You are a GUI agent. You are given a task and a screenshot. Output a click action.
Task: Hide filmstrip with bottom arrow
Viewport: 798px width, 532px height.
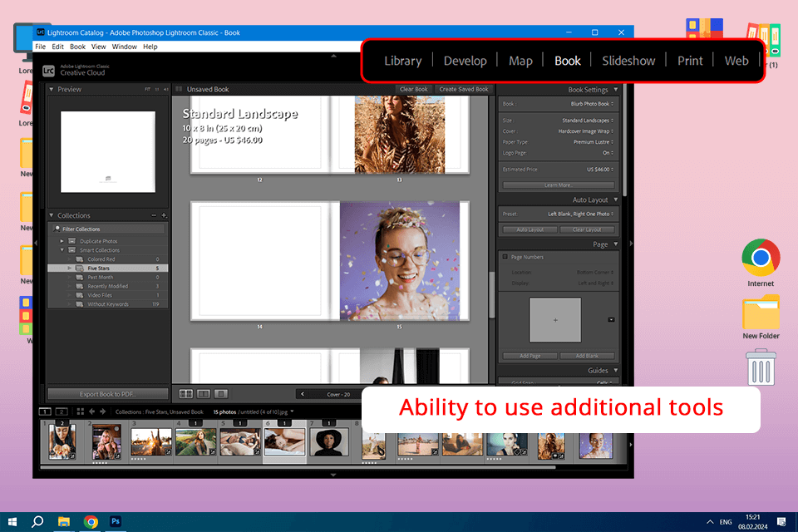tap(333, 475)
